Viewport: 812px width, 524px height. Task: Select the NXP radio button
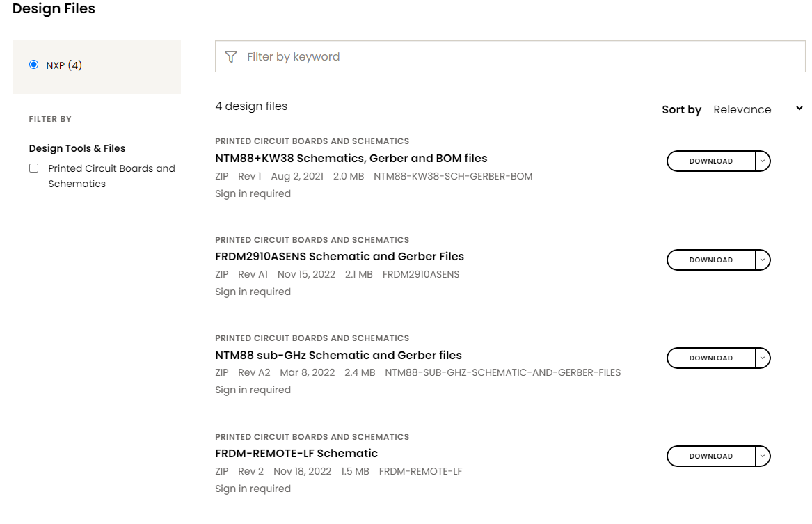(33, 65)
